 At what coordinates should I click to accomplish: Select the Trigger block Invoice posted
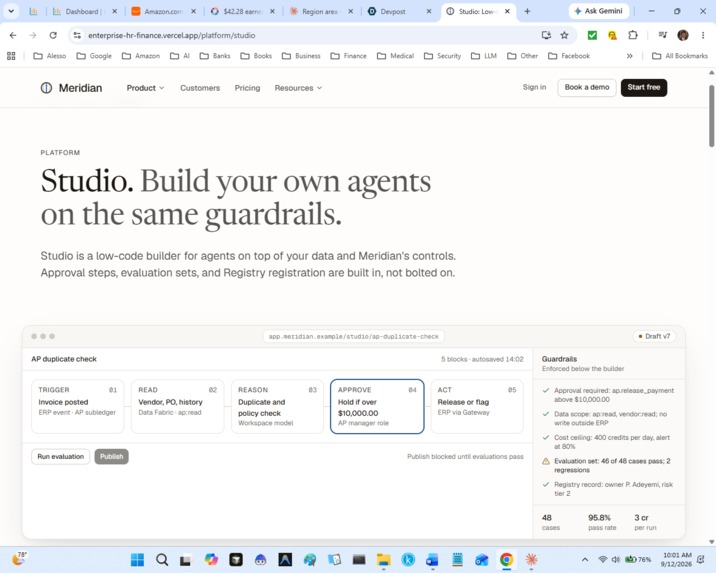pos(78,406)
